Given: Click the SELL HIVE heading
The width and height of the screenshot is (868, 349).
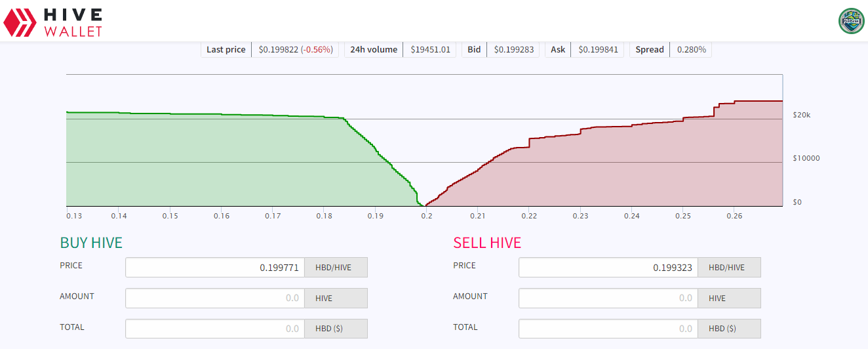Looking at the screenshot, I should tap(487, 243).
